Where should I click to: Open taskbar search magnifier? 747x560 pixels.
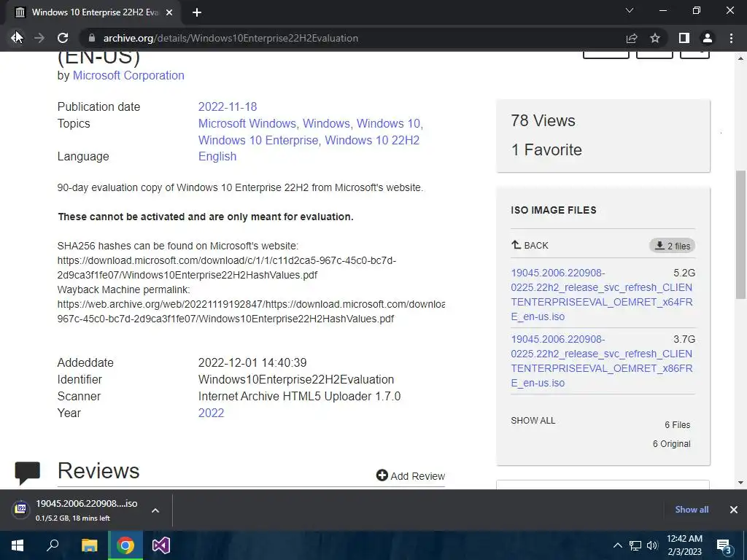[53, 545]
